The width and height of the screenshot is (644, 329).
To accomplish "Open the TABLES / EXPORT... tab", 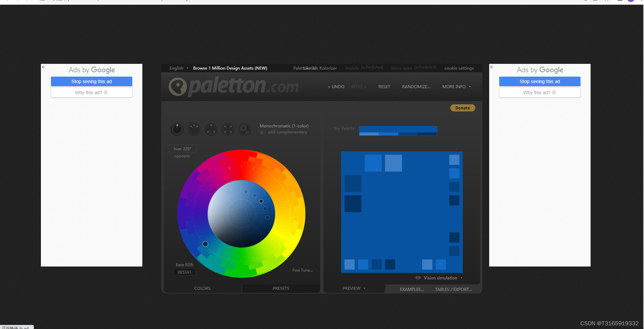I will coord(453,289).
